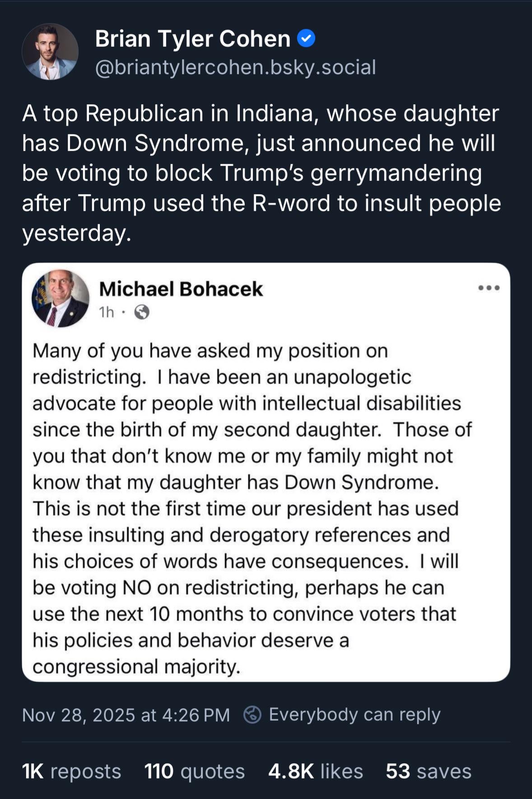The image size is (532, 799).
Task: Click the reply-settings icon beside the date
Action: pos(252,715)
